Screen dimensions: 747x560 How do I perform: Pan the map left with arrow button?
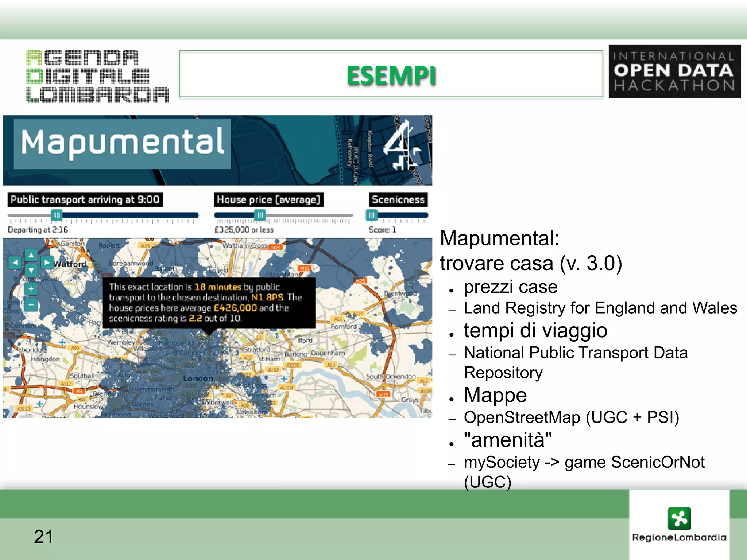coord(15,262)
